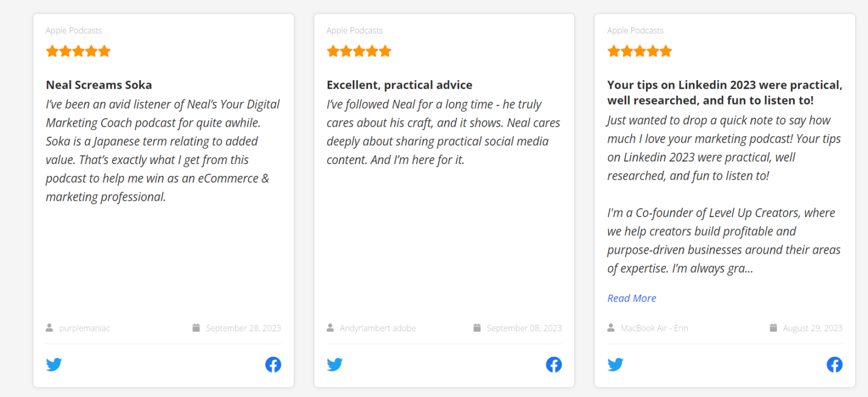The image size is (868, 397).
Task: Click the calendar icon beside August 29, 2023
Action: [773, 327]
